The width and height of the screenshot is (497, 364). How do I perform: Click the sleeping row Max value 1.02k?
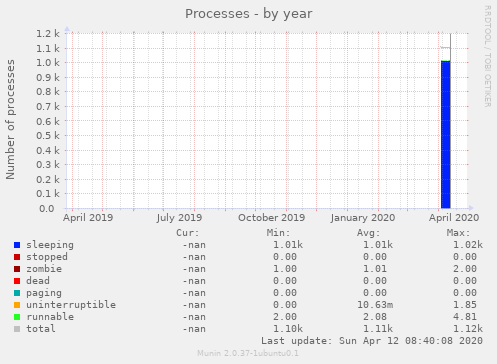pyautogui.click(x=468, y=245)
